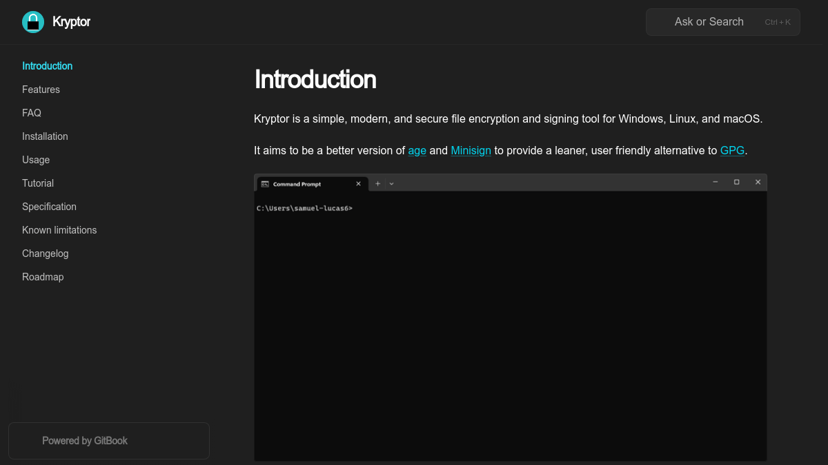This screenshot has width=828, height=465.
Task: Follow the Minisign hyperlink
Action: (x=471, y=150)
